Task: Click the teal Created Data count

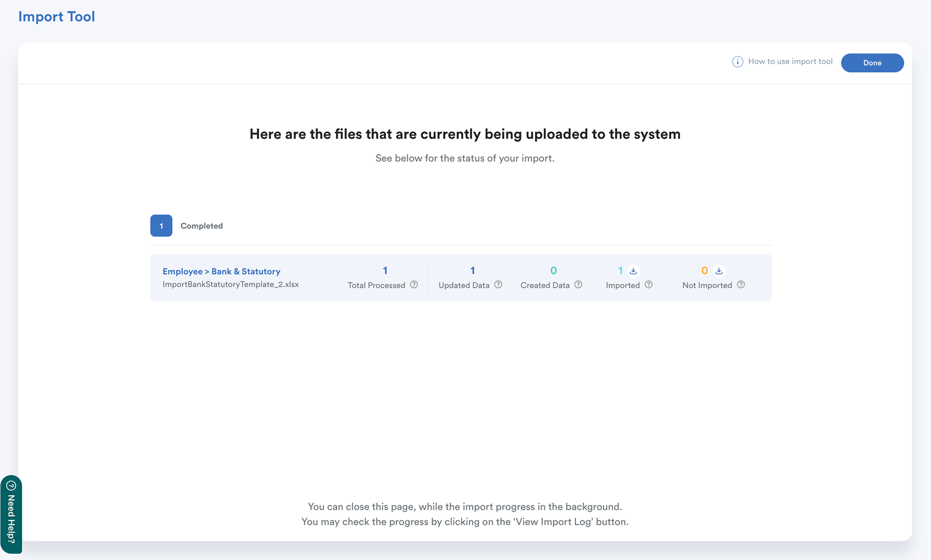Action: [553, 271]
